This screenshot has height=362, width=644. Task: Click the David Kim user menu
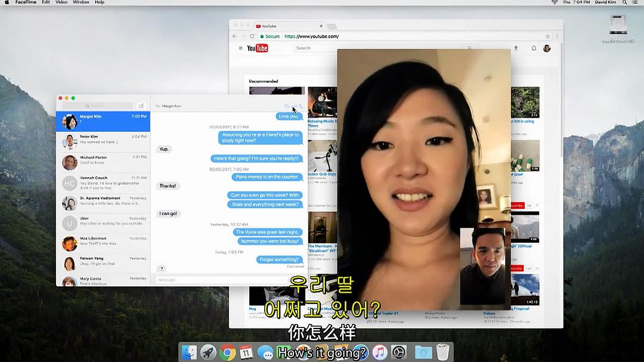click(x=605, y=2)
